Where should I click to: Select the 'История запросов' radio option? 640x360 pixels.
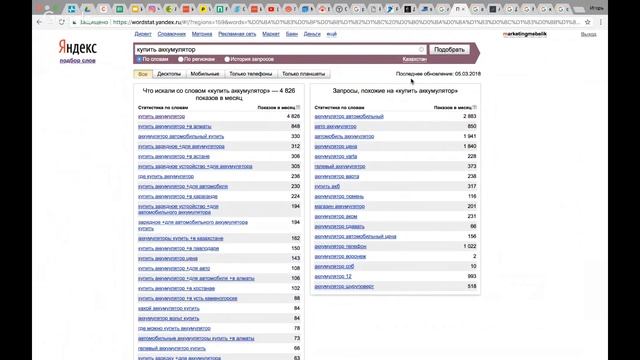(227, 59)
